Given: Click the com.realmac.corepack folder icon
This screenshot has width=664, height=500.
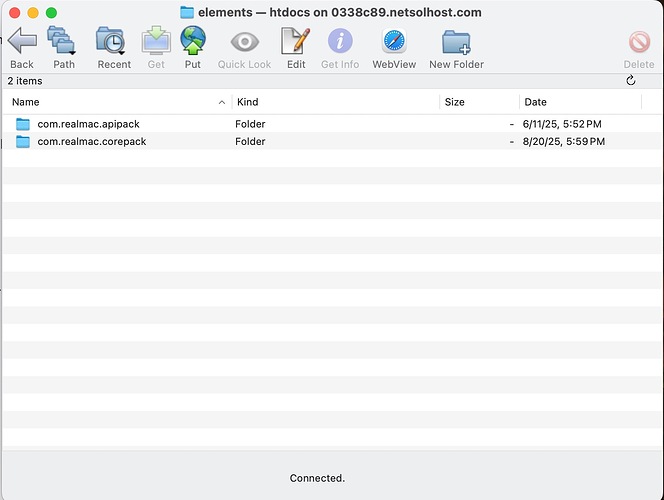Looking at the screenshot, I should pyautogui.click(x=23, y=141).
